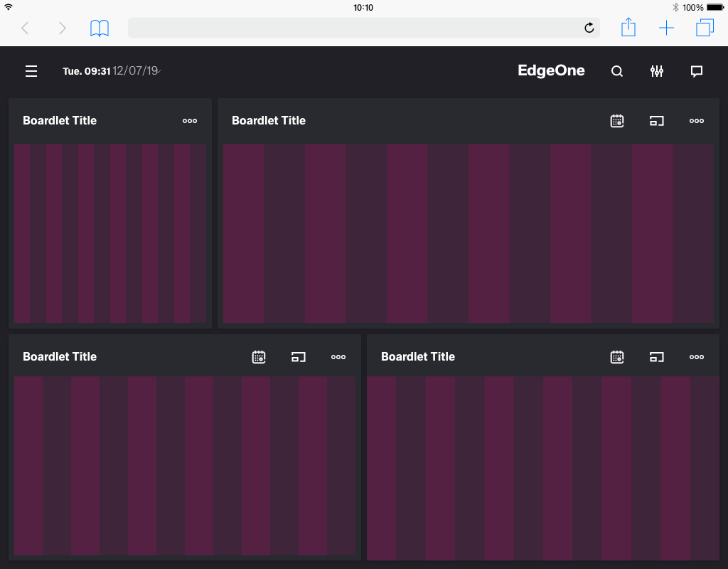Image resolution: width=728 pixels, height=569 pixels.
Task: Click cast screen icon in bottom-left boardlet
Action: coord(299,357)
